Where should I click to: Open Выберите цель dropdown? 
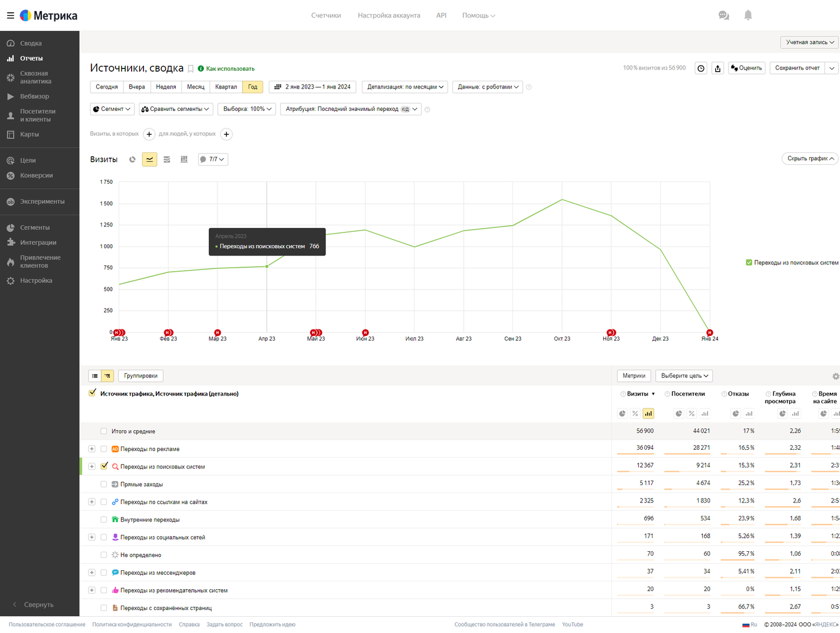click(x=684, y=376)
